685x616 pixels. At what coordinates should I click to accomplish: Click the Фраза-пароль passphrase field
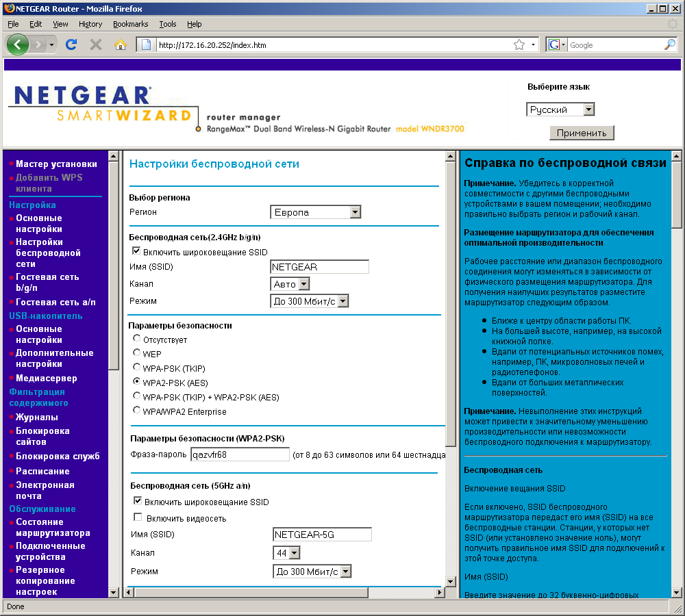[240, 454]
